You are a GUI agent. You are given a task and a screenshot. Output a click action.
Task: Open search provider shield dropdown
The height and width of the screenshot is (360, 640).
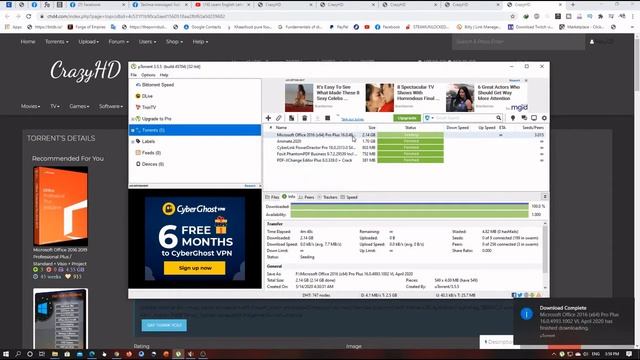click(x=429, y=118)
